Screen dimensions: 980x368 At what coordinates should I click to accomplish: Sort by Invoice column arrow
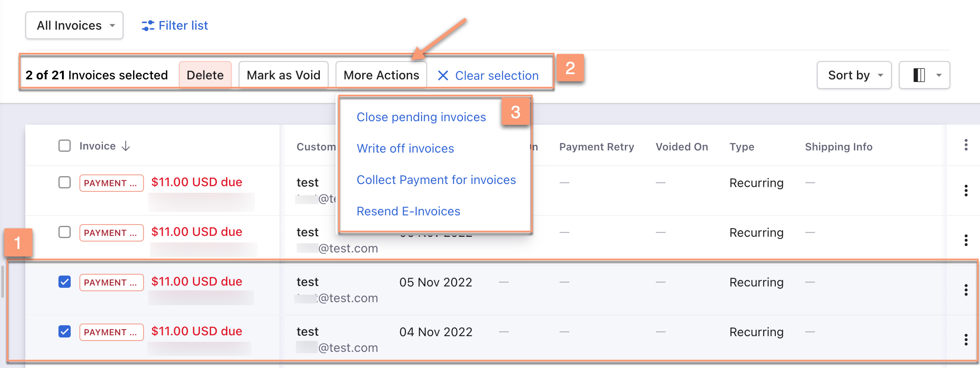pos(126,146)
